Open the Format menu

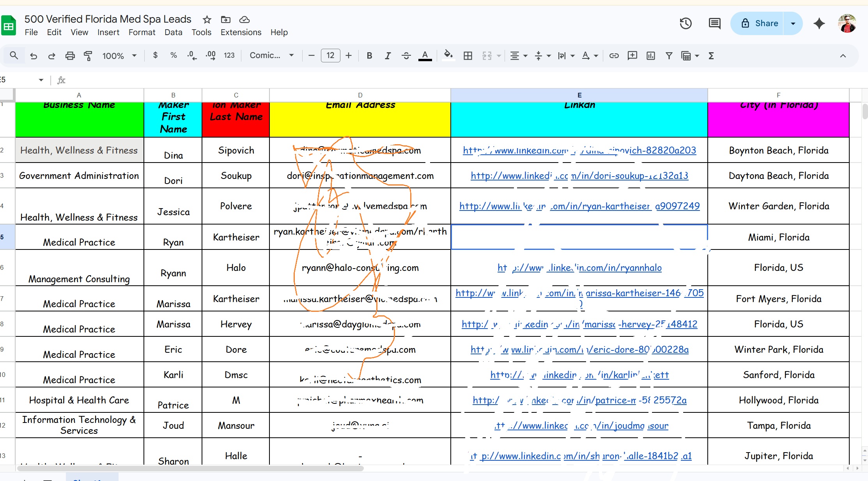(142, 32)
